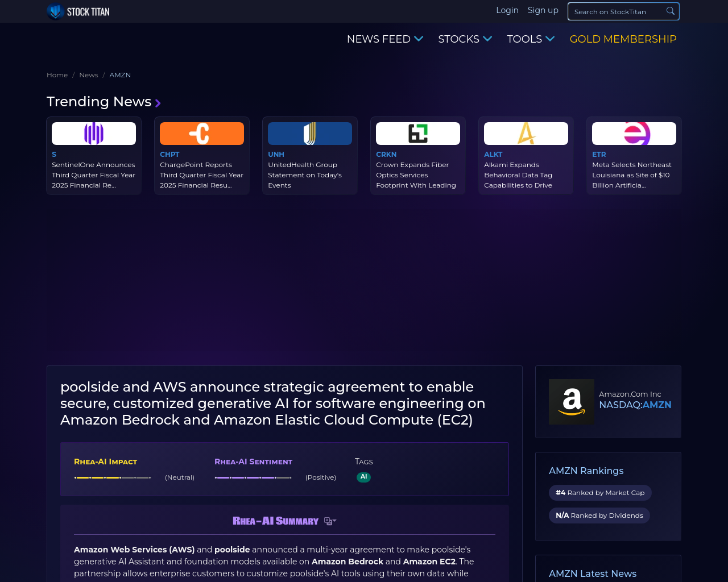Expand the Tools dropdown menu
The image size is (728, 582).
pyautogui.click(x=531, y=39)
